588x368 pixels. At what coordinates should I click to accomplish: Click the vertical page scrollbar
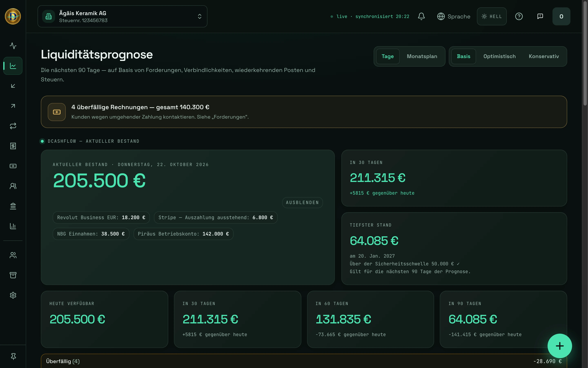(585, 53)
